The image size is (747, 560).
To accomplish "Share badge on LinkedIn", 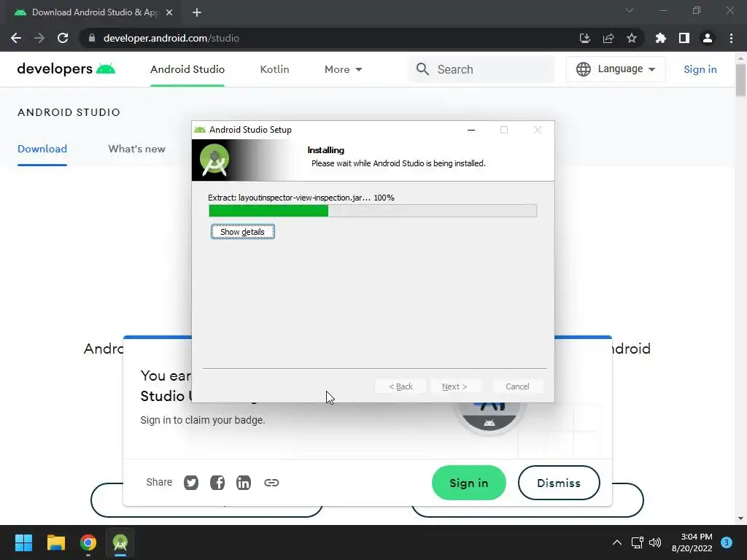I will [244, 483].
